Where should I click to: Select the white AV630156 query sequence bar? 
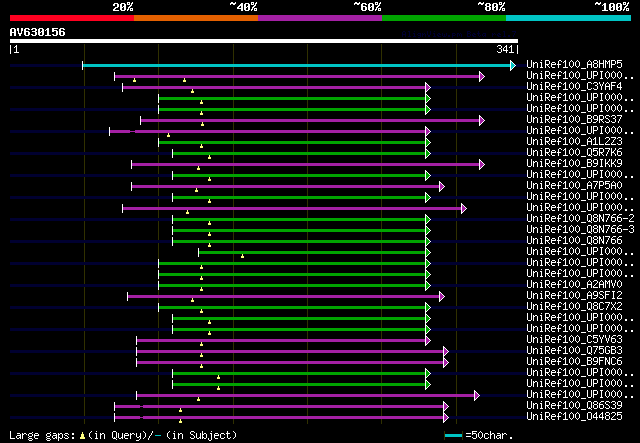click(x=264, y=41)
